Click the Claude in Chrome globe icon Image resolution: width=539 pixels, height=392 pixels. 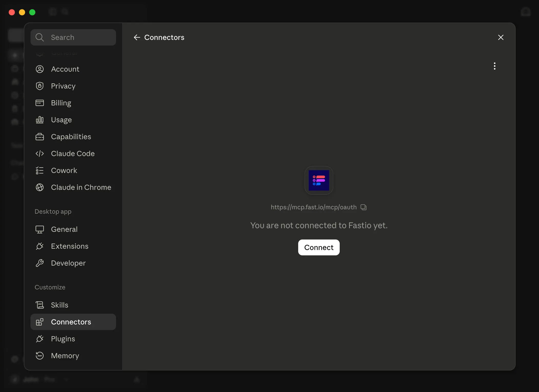tap(40, 187)
